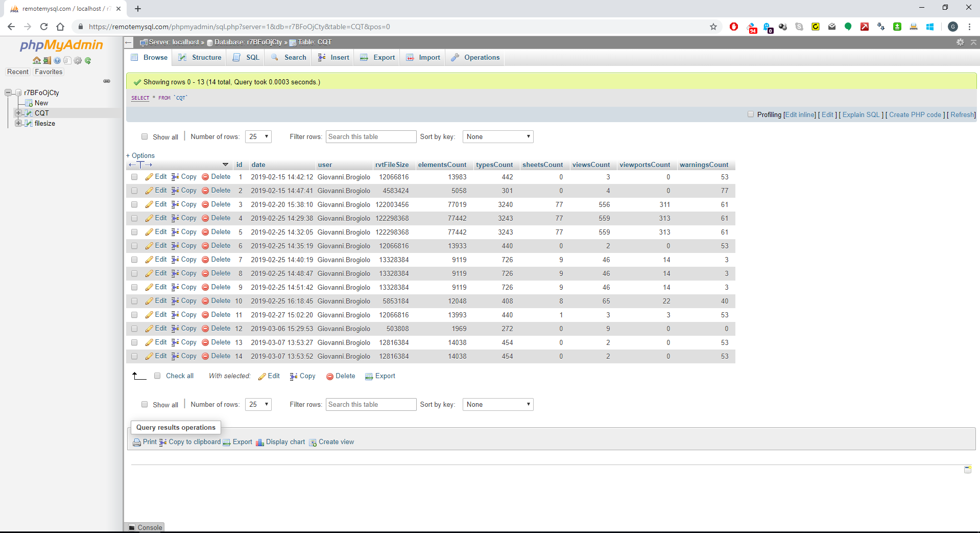Click the filesize table icon in tree
The height and width of the screenshot is (533, 980).
click(x=29, y=123)
